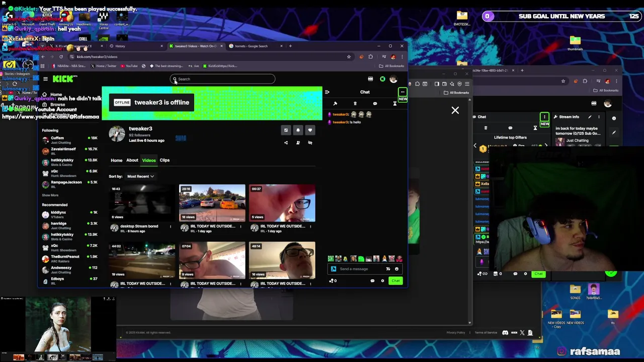Click the browser reload button
This screenshot has height=362, width=644.
tap(61, 57)
